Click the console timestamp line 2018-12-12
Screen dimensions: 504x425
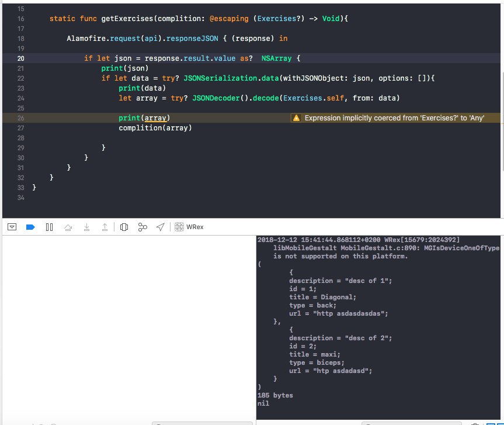point(359,240)
